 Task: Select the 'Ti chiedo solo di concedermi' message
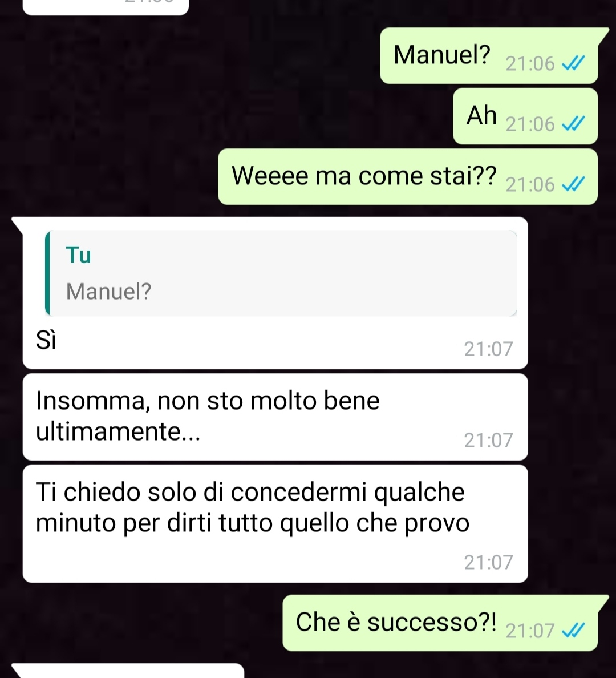click(275, 524)
